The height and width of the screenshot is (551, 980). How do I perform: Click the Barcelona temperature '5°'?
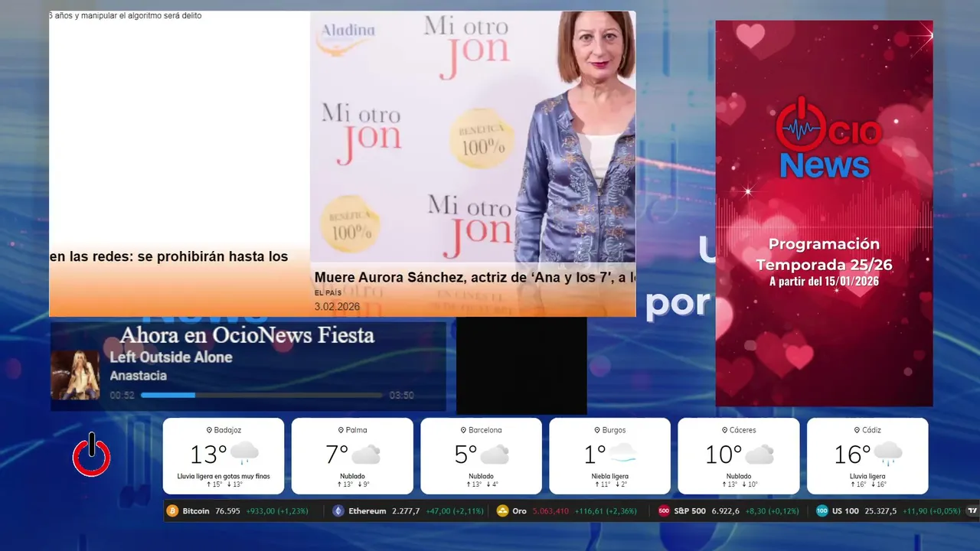(465, 455)
